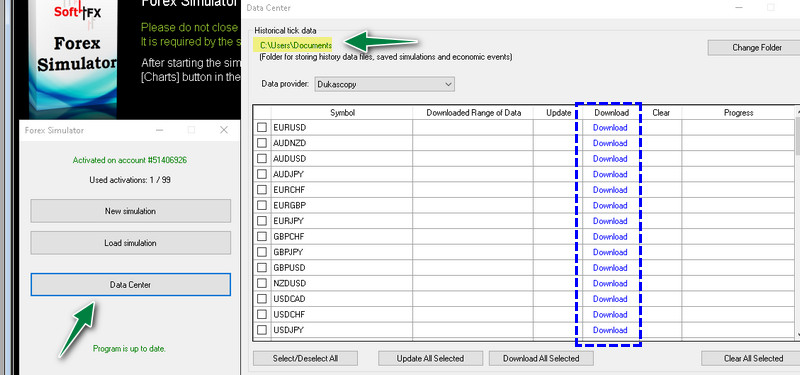800x375 pixels.
Task: Close the Forex Simulator window
Action: (223, 130)
